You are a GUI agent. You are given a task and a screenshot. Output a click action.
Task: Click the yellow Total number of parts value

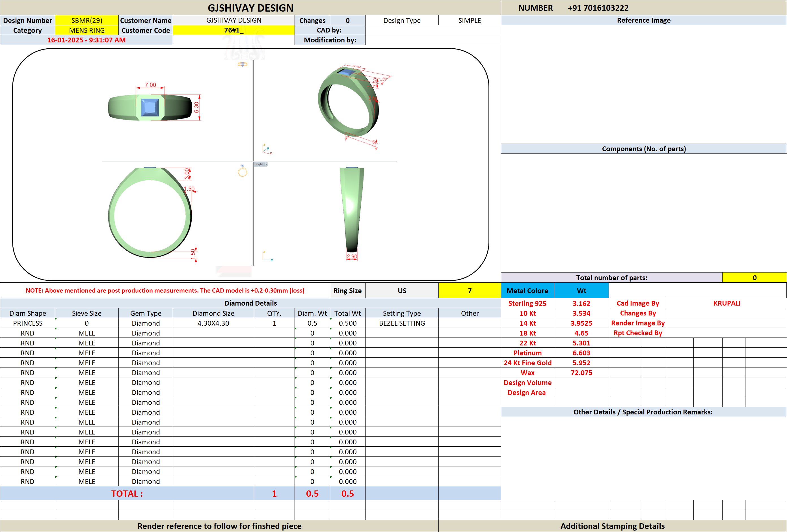click(x=754, y=278)
